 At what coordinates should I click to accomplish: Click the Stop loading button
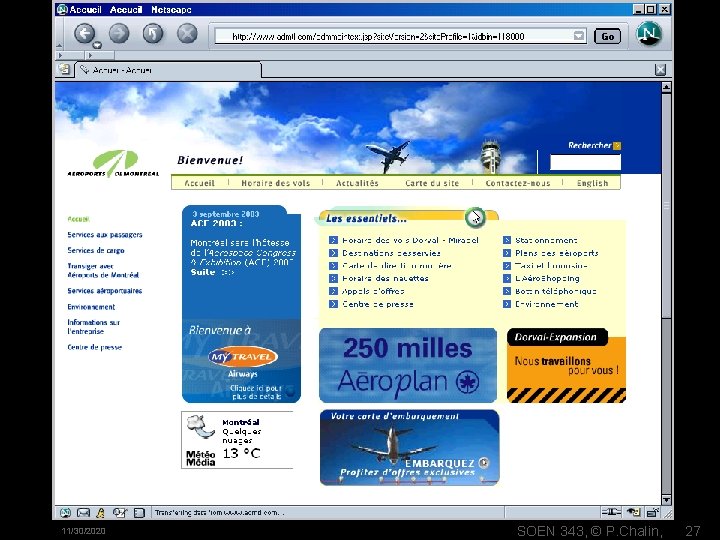pyautogui.click(x=187, y=34)
